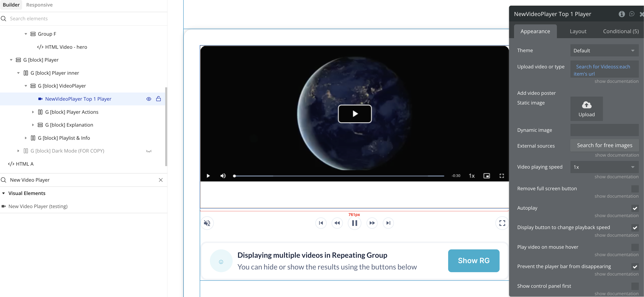Open the element info icon in property panel
The image size is (644, 297).
click(621, 14)
